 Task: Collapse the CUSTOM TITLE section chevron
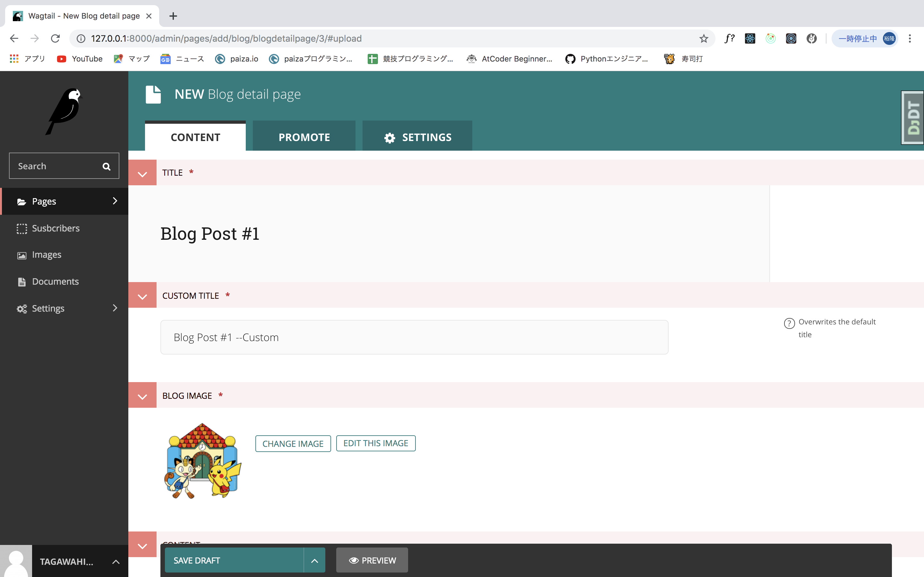click(142, 295)
